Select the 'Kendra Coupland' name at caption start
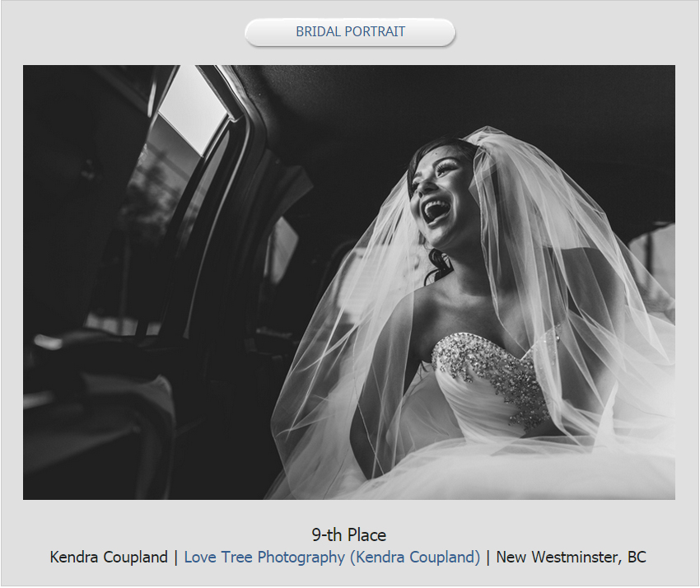This screenshot has height=588, width=700. point(109,558)
